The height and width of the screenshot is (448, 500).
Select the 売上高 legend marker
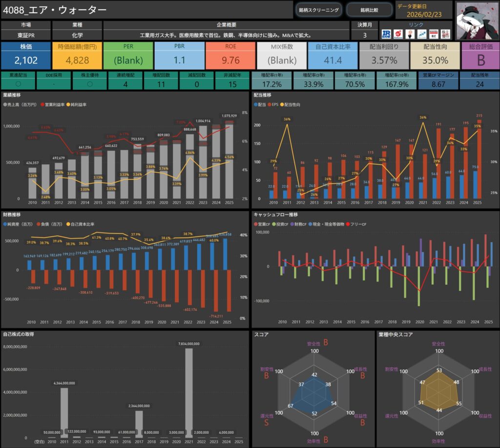click(x=5, y=105)
